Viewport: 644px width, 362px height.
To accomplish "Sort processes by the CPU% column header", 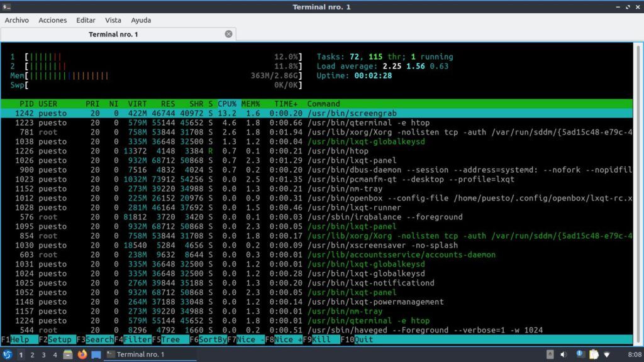I will tap(227, 104).
